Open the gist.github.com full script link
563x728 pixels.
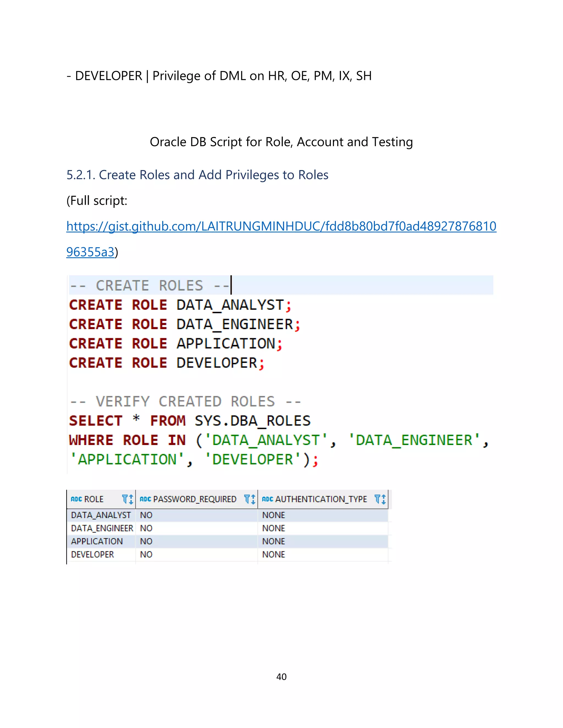tap(281, 226)
